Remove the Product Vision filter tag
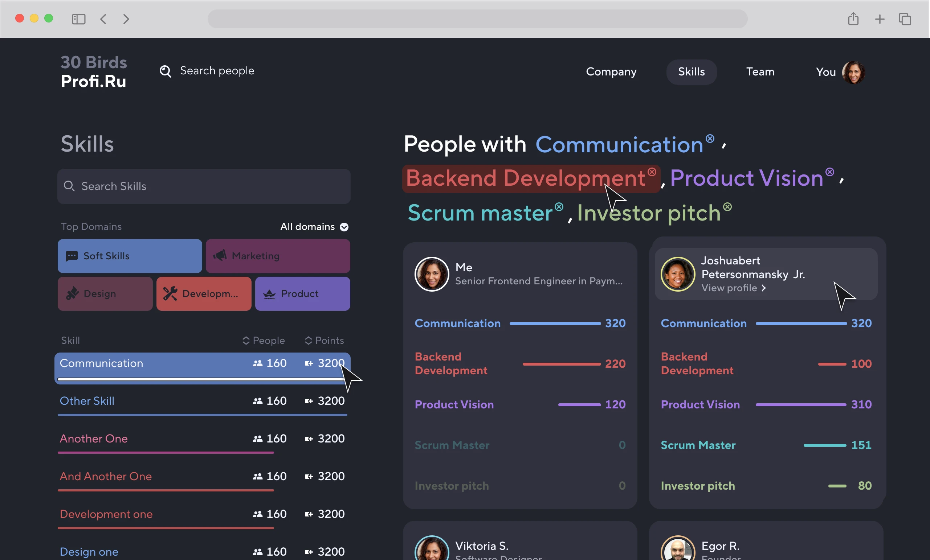Screen dimensions: 930x560 tap(829, 172)
